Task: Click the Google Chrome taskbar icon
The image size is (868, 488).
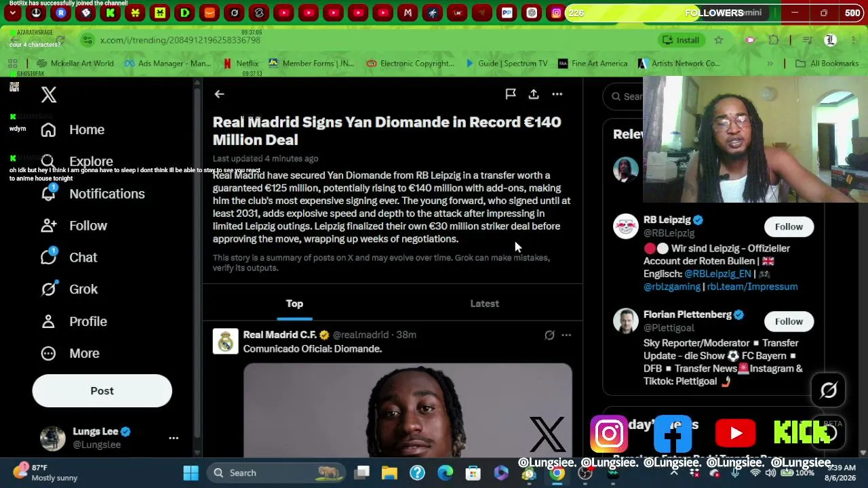Action: pyautogui.click(x=557, y=473)
